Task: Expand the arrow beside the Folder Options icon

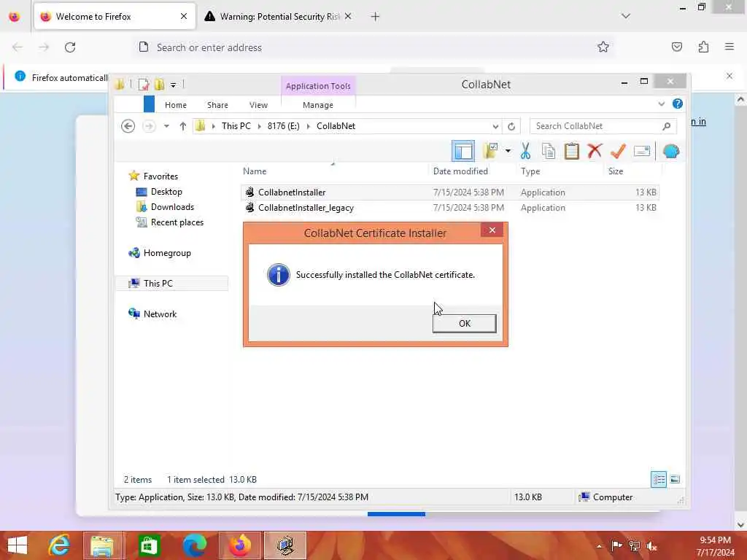Action: 508,152
